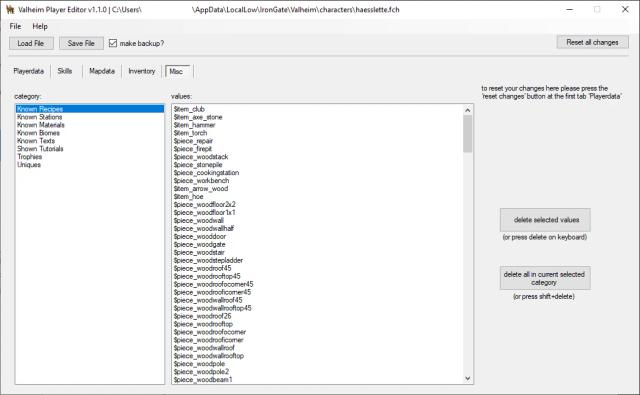Select $piece_cookingstation value
This screenshot has width=640, height=395.
coord(317,173)
